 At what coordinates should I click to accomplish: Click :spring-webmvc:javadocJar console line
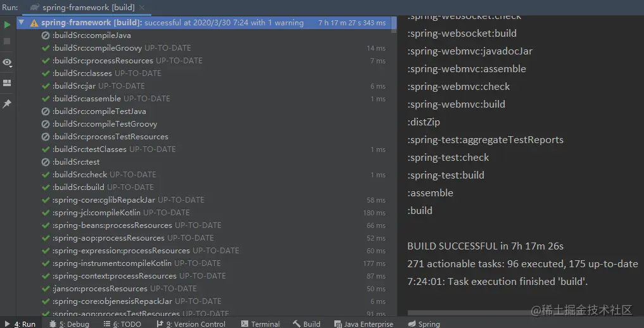coord(470,51)
